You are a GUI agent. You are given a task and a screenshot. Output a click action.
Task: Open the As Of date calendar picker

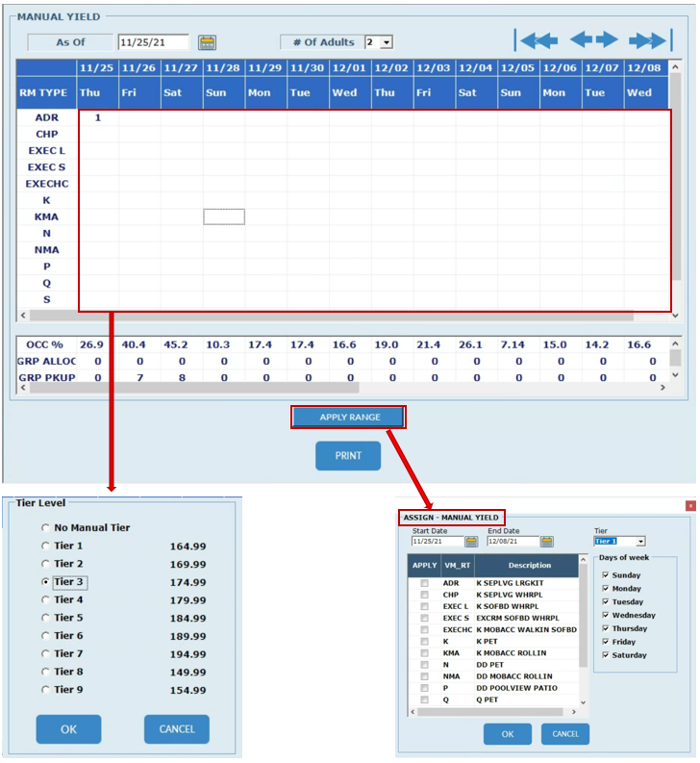click(x=207, y=42)
